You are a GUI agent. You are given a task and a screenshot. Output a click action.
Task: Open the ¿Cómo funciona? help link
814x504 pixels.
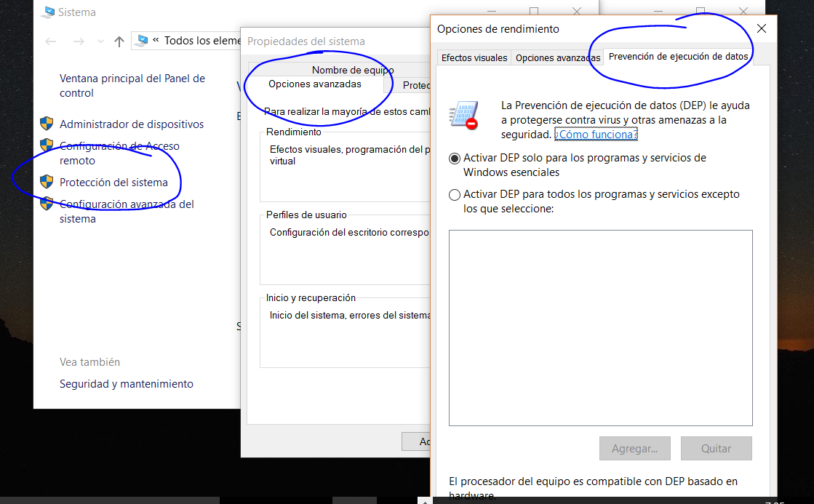point(596,135)
